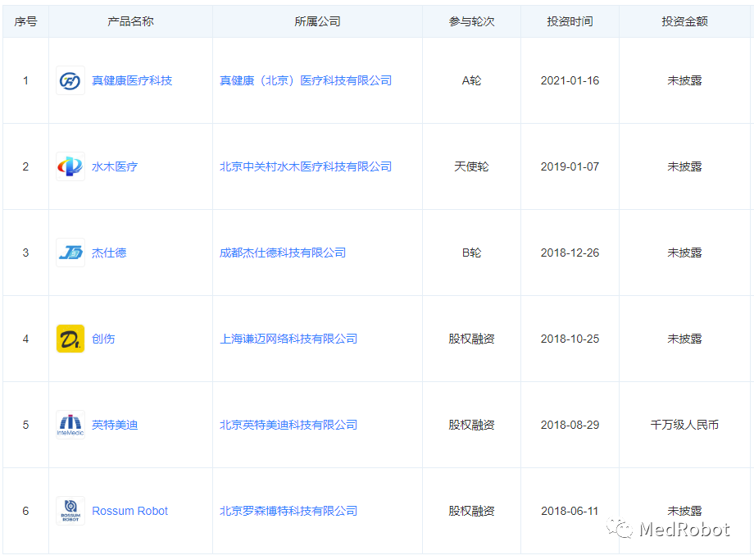Viewport: 754px width, 560px height.
Task: Click the Rossum Robot logo icon
Action: click(70, 511)
